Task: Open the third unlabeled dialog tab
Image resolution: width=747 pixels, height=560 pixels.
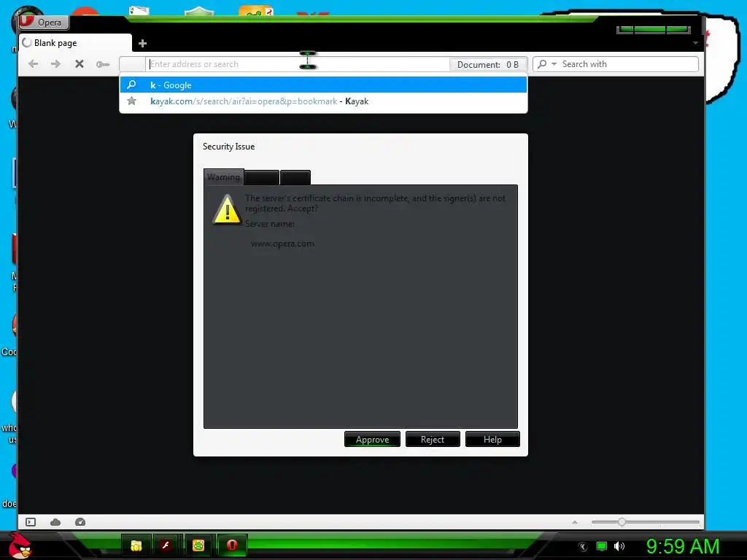Action: 295,178
